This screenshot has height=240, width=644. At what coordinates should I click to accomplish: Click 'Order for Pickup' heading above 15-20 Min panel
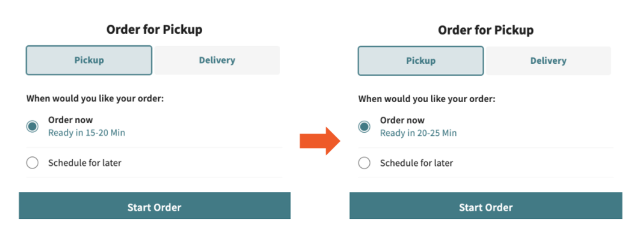point(154,29)
